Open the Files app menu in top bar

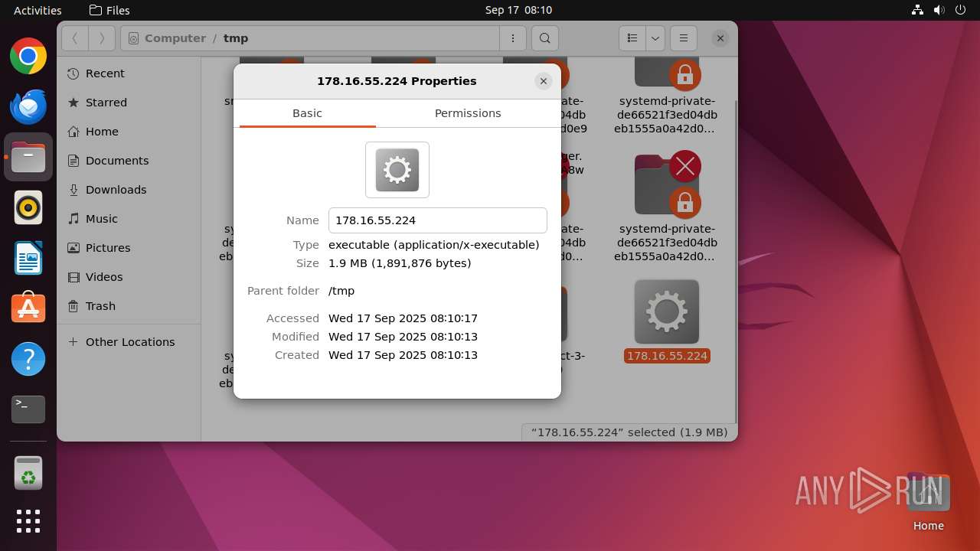[109, 10]
